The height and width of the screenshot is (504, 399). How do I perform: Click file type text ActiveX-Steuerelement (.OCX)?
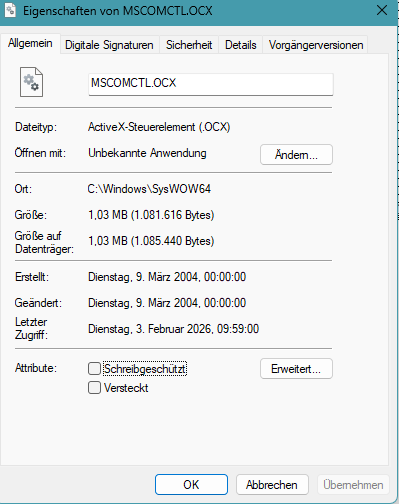pos(159,127)
